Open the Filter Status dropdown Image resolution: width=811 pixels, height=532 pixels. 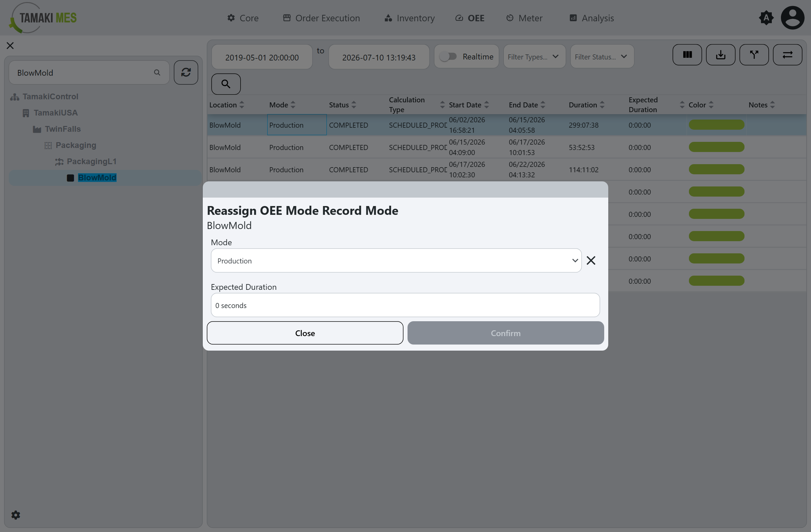tap(602, 56)
